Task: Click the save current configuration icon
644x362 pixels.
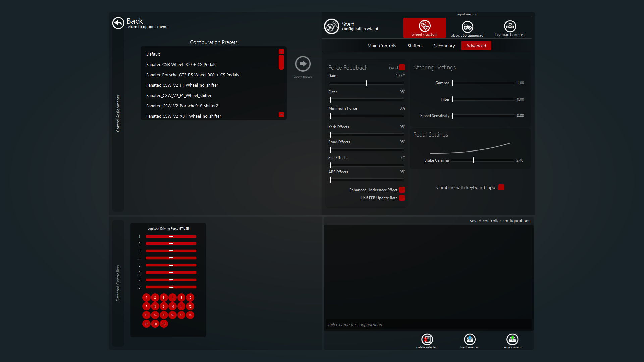Action: [512, 339]
